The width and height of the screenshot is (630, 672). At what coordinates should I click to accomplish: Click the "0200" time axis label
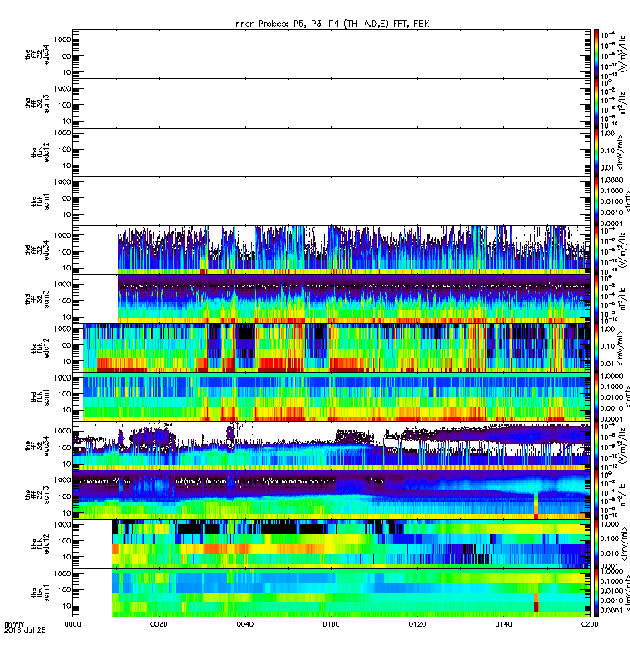590,624
